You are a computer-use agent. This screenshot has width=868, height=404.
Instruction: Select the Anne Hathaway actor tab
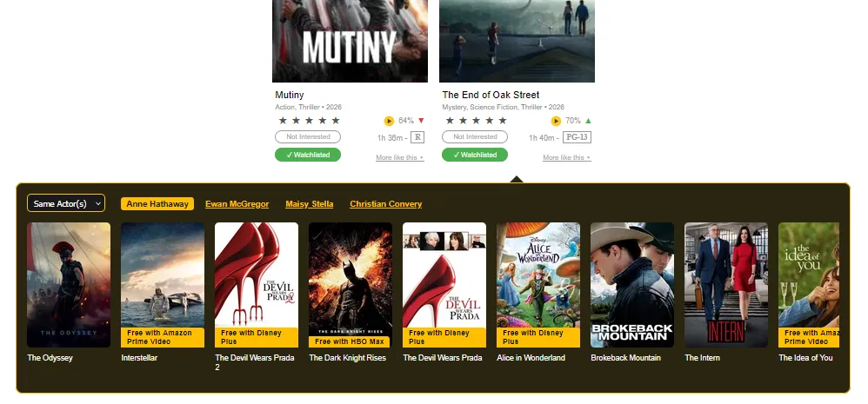(x=157, y=204)
